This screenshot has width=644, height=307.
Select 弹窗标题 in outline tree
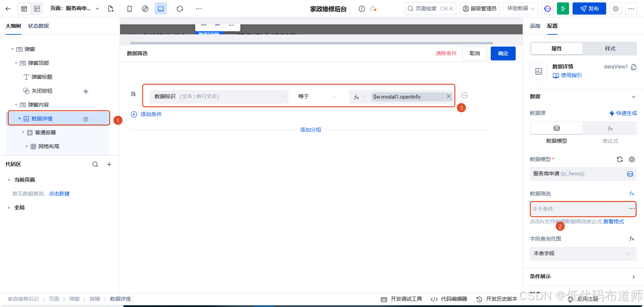[42, 77]
